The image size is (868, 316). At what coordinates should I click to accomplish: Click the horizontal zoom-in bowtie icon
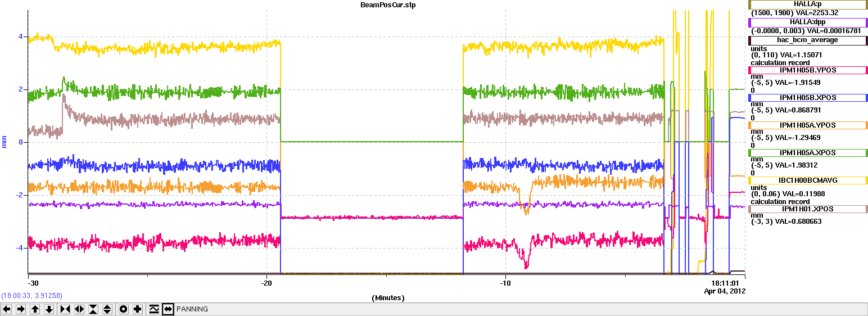[65, 309]
